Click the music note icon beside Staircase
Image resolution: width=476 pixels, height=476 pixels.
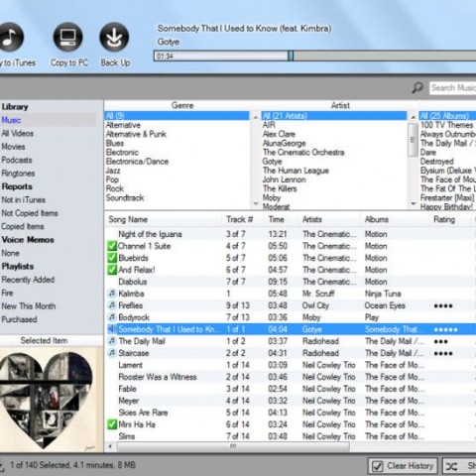pyautogui.click(x=112, y=353)
